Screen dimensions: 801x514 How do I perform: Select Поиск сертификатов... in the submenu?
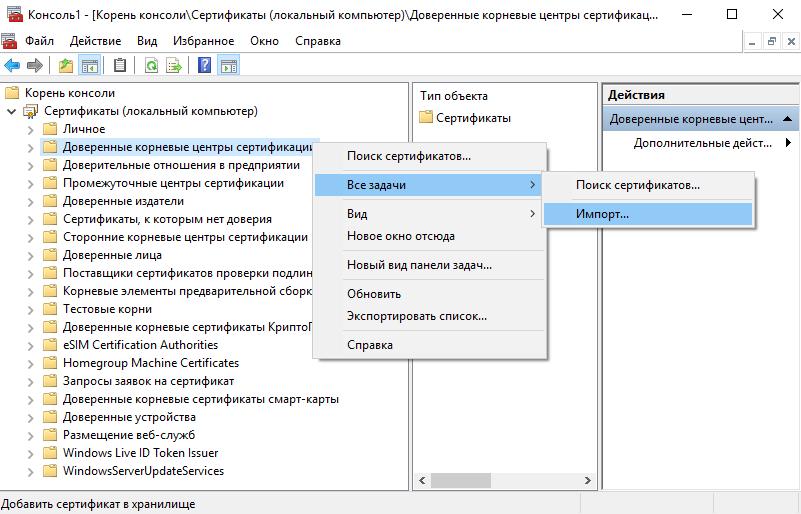coord(648,185)
